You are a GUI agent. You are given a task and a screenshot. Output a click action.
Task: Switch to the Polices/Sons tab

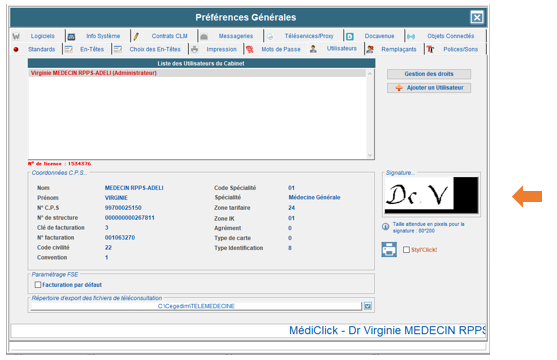(460, 49)
